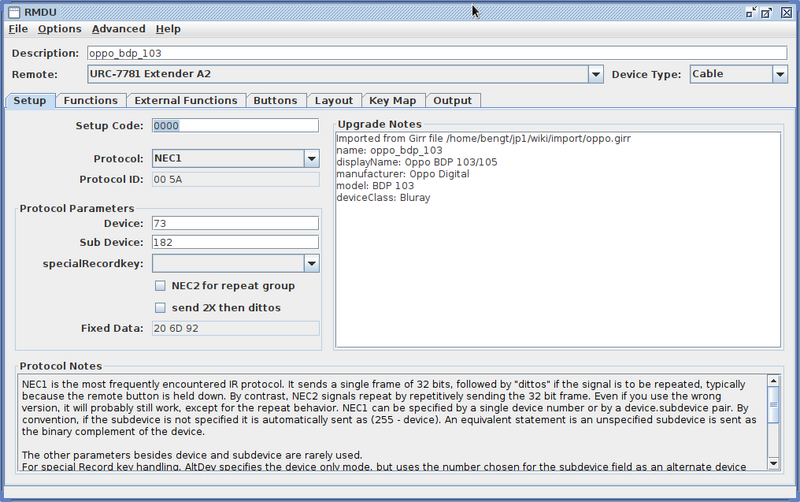Click the Sub Device field showing 182
This screenshot has height=502, width=800.
tap(235, 242)
